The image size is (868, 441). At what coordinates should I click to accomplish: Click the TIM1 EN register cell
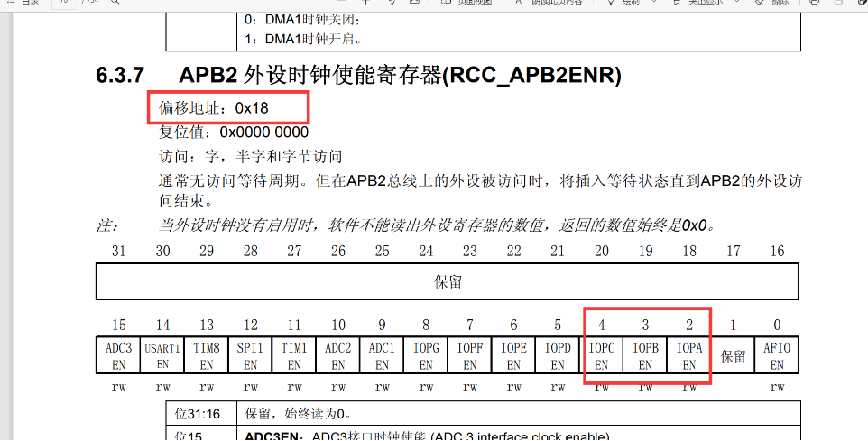coord(294,356)
